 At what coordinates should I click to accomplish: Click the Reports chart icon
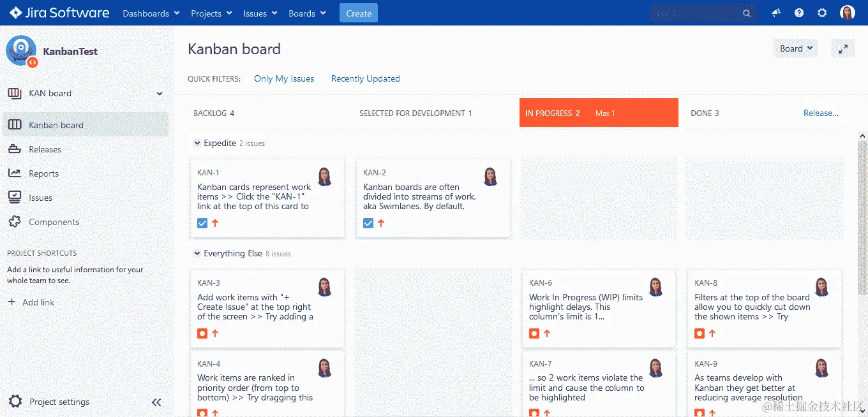point(15,173)
